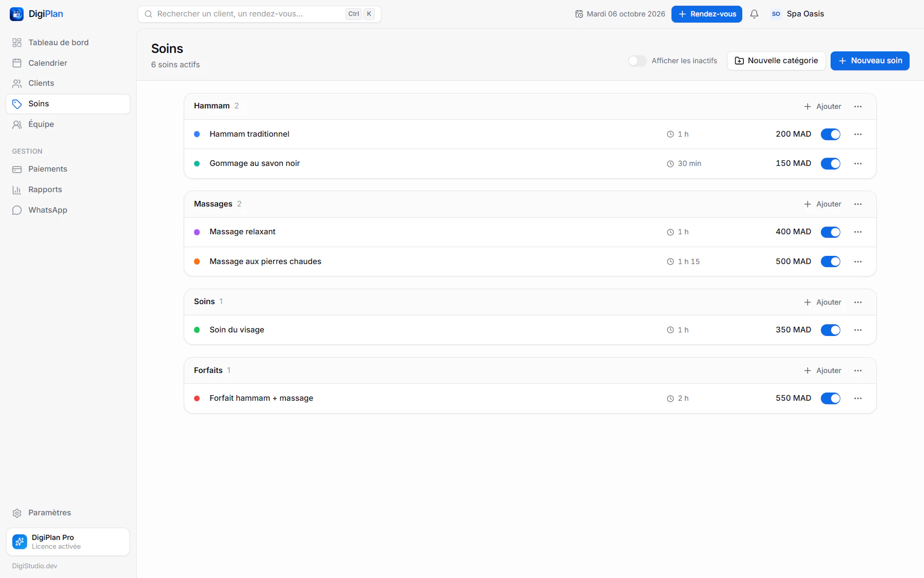Screen dimensions: 924x578
Task: Click Ajouter in the Massages category
Action: tap(822, 204)
